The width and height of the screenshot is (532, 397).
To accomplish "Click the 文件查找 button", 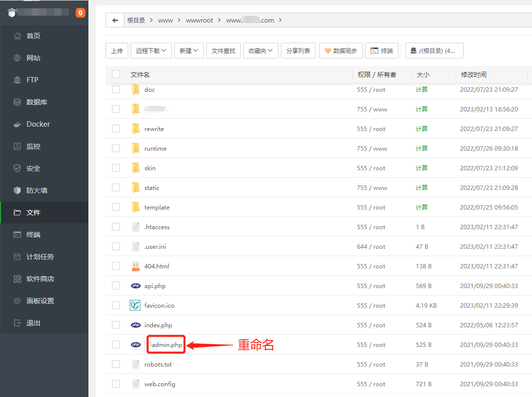I will [x=223, y=51].
